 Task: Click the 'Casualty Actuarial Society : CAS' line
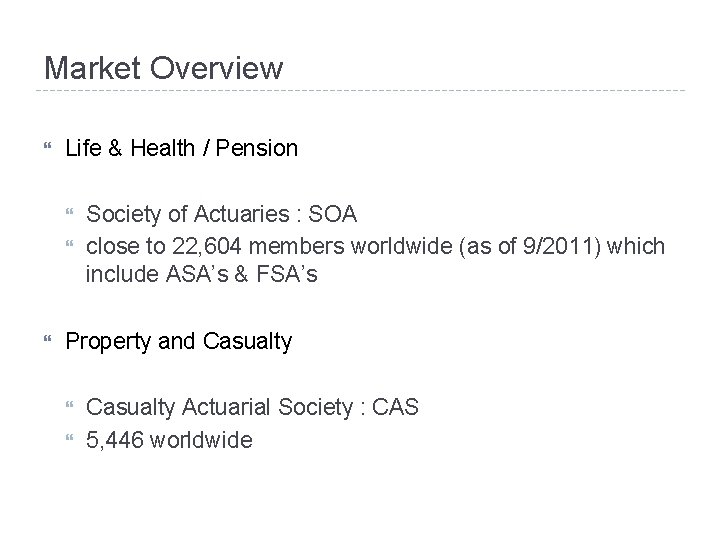252,406
